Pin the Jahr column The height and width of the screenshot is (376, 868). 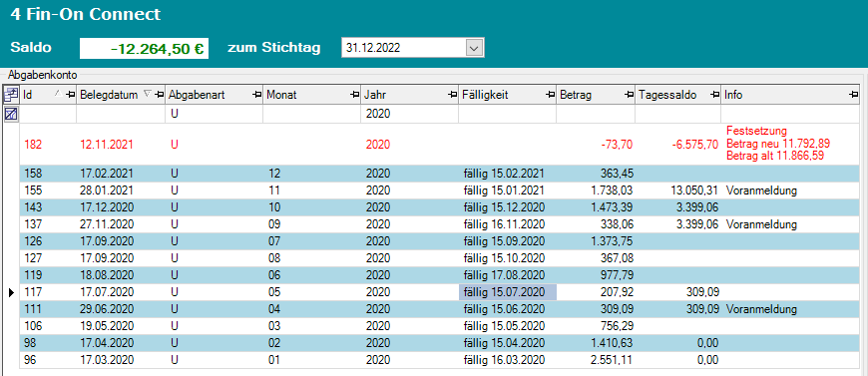tap(452, 95)
